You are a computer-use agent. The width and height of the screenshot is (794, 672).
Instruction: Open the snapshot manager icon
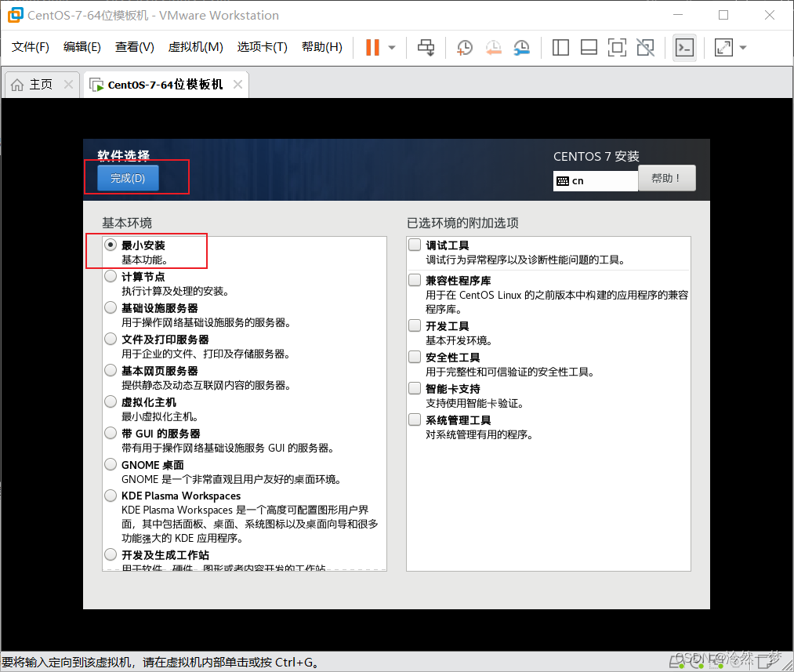[x=521, y=48]
